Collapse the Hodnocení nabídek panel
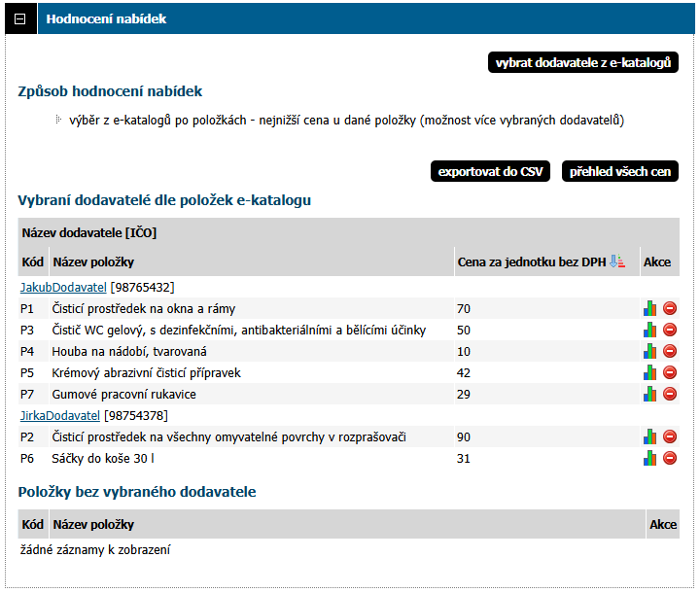The height and width of the screenshot is (593, 700). coord(20,19)
